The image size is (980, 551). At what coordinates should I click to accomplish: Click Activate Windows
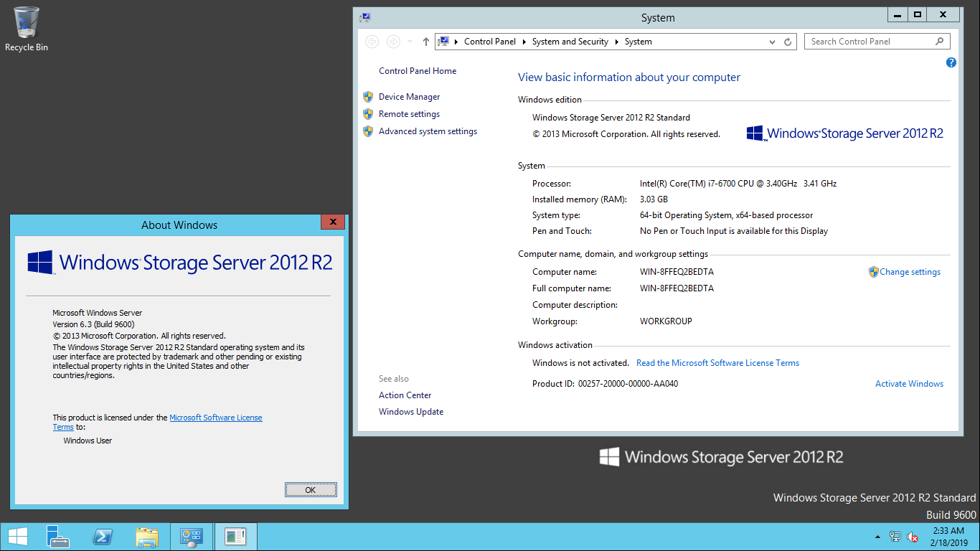click(909, 384)
